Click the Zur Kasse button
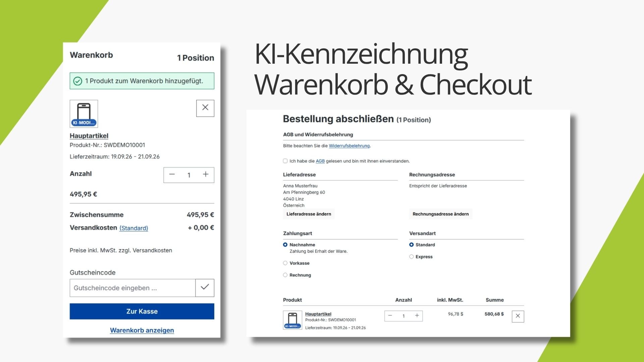Image resolution: width=644 pixels, height=362 pixels. (x=142, y=311)
